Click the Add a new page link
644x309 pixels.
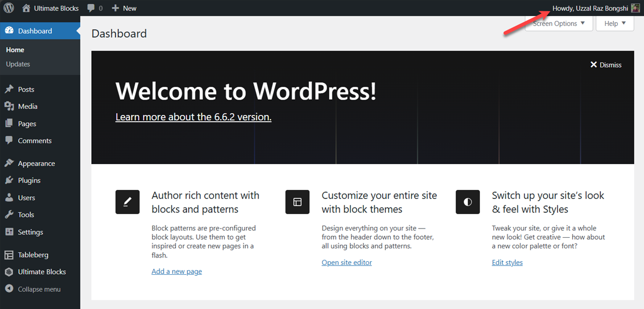pos(177,271)
